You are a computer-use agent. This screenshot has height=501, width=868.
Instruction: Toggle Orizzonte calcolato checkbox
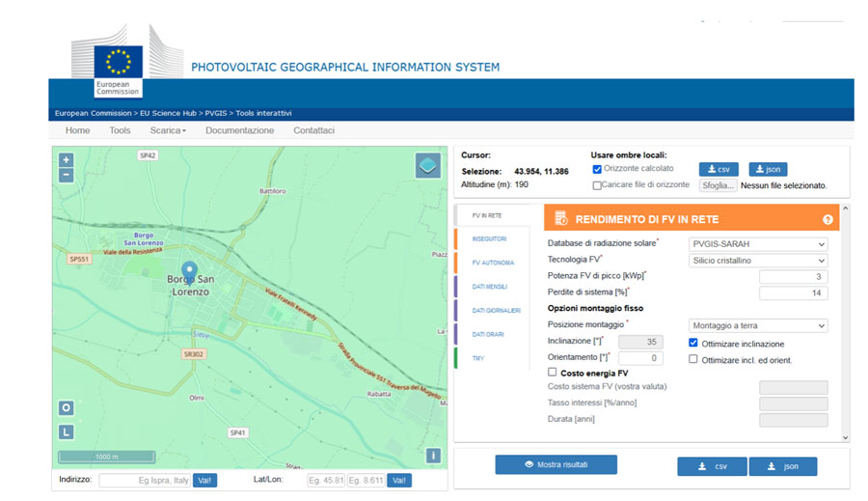pyautogui.click(x=597, y=169)
